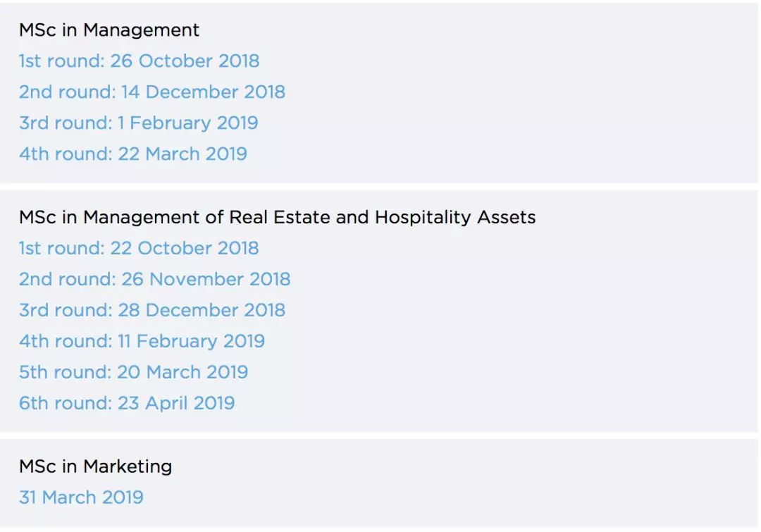Select 3rd round: 28 December 2018
This screenshot has width=761, height=532.
click(151, 311)
